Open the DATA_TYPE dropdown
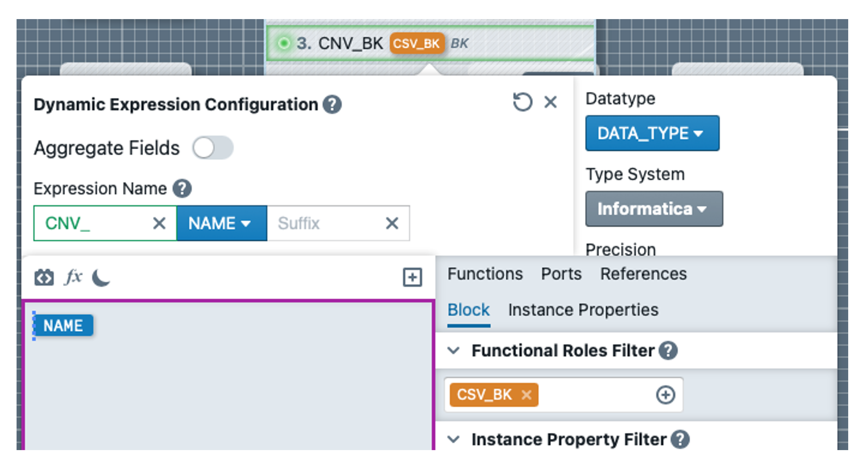The width and height of the screenshot is (868, 471). [652, 133]
